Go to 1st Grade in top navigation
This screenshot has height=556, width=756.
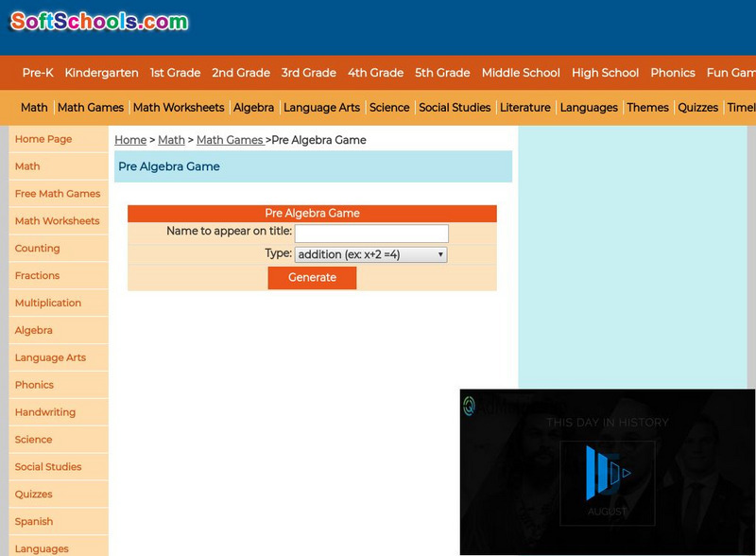pos(175,73)
